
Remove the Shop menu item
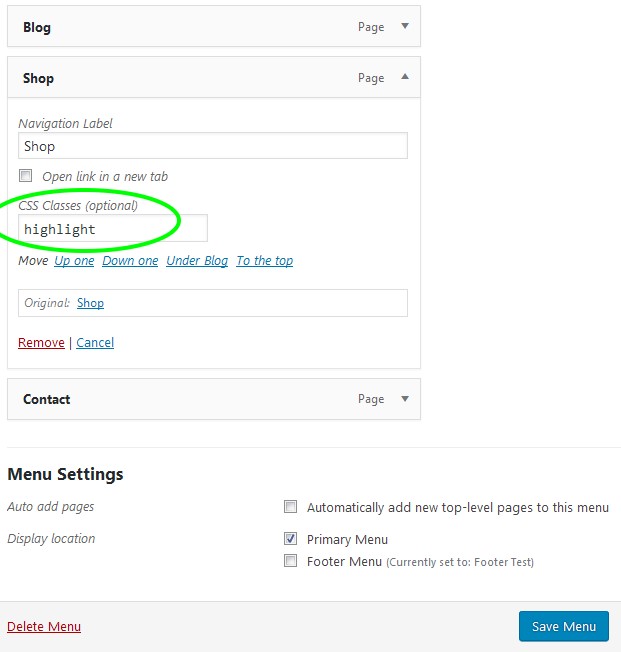41,343
